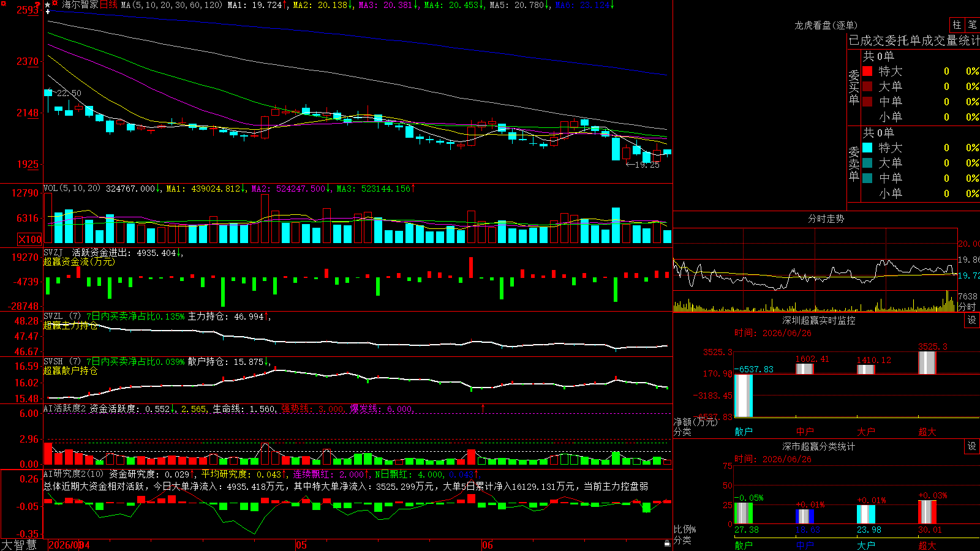
Task: Click the blue 中户 ratio bar labeled +0.01%
Action: [x=805, y=516]
